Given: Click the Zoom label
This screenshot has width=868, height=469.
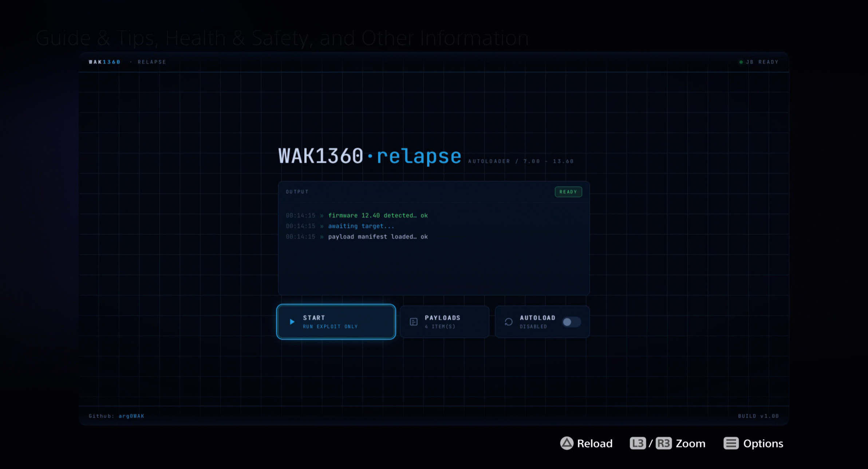Looking at the screenshot, I should (690, 444).
